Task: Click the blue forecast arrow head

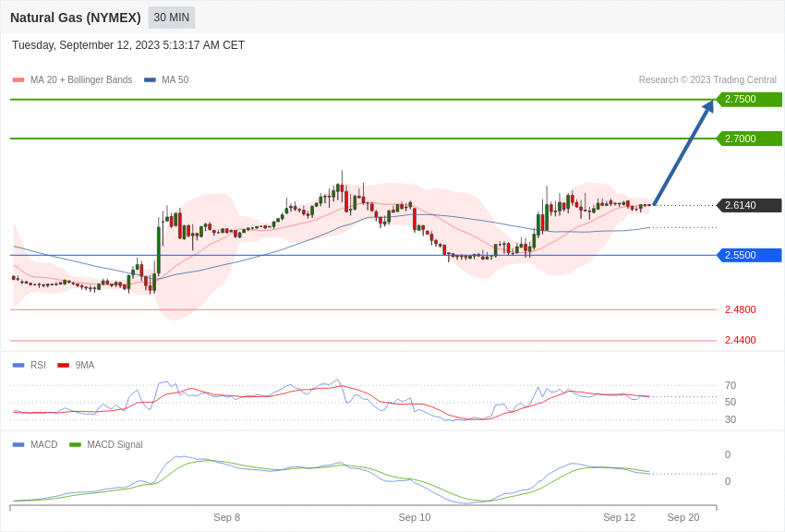Action: tap(708, 106)
